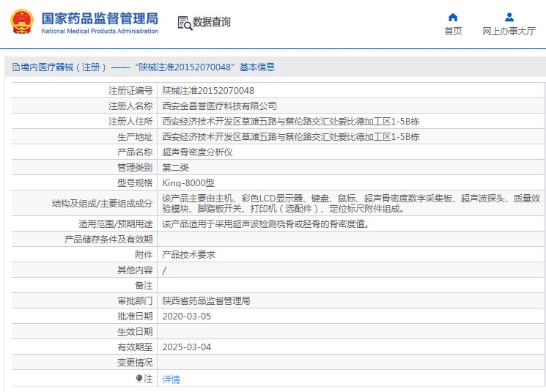Screen dimensions: 546x392
Task: Open 网上办事大厅 user icon
Action: click(509, 17)
